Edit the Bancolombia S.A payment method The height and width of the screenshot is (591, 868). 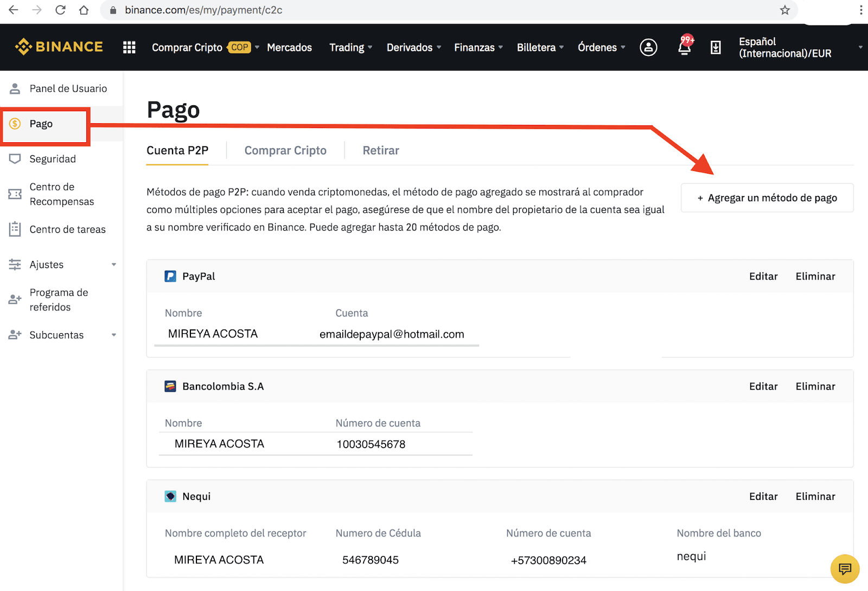point(763,386)
